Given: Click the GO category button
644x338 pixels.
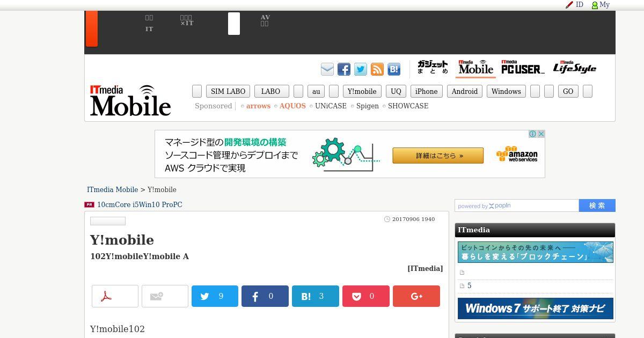Looking at the screenshot, I should (x=568, y=91).
